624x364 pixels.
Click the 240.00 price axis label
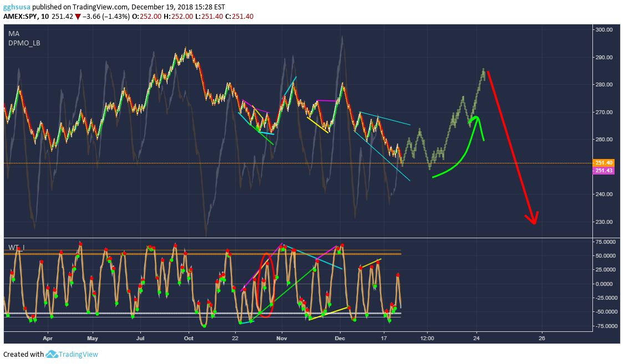(603, 194)
